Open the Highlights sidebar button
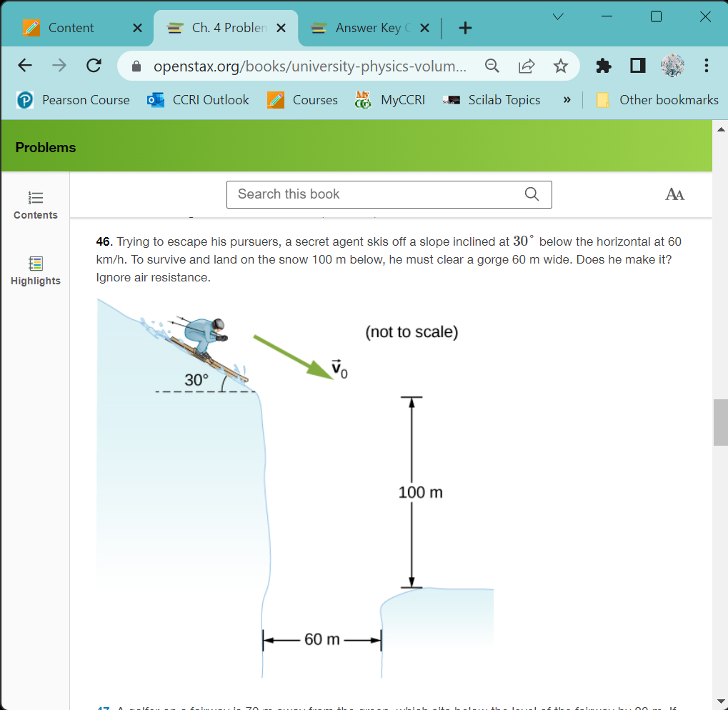Image resolution: width=728 pixels, height=710 pixels. (x=36, y=271)
